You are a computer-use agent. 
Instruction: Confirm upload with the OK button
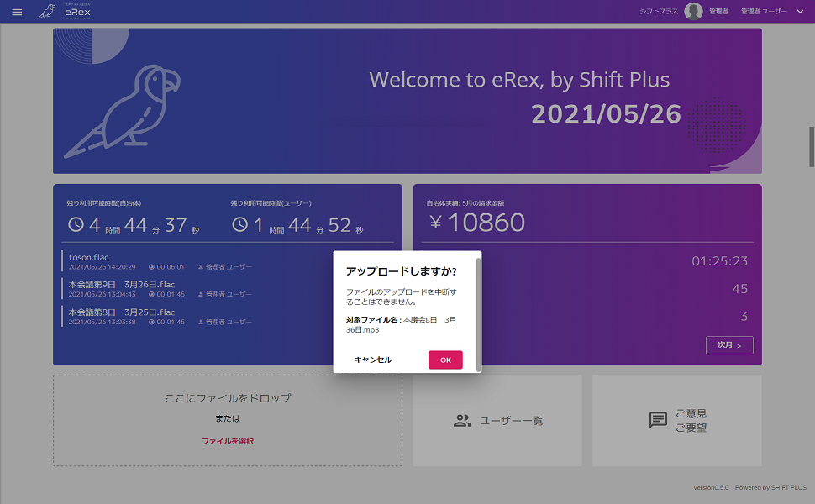tap(445, 360)
